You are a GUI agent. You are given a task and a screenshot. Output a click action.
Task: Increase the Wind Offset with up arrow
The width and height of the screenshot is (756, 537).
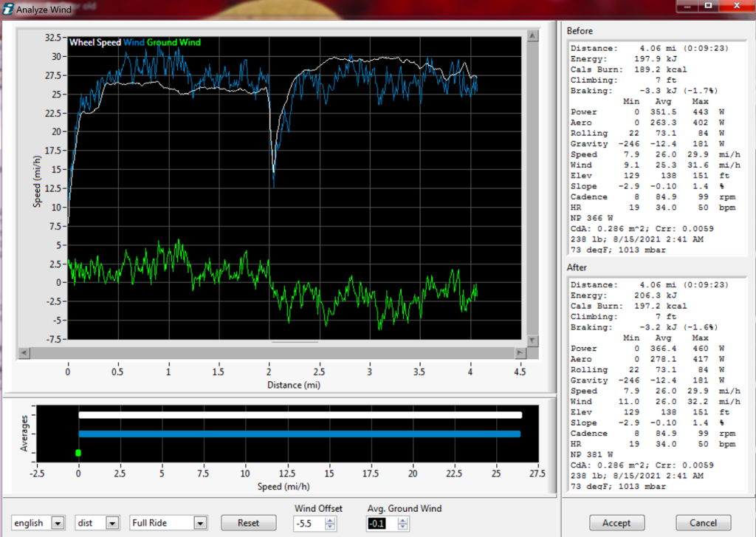pyautogui.click(x=330, y=520)
